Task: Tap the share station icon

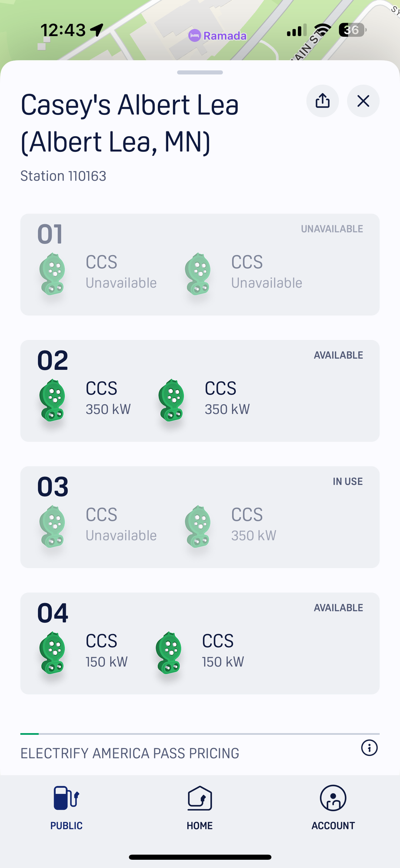Action: 322,101
